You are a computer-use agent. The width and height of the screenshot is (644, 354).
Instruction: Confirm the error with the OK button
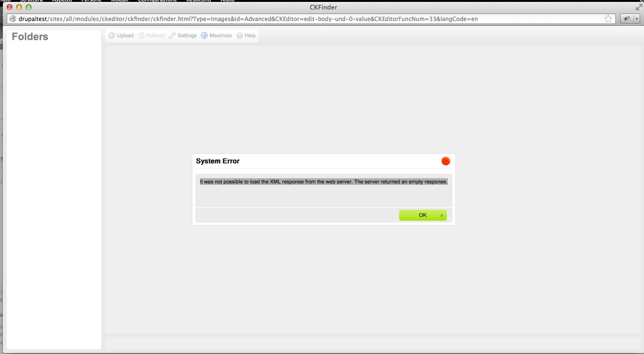[423, 215]
